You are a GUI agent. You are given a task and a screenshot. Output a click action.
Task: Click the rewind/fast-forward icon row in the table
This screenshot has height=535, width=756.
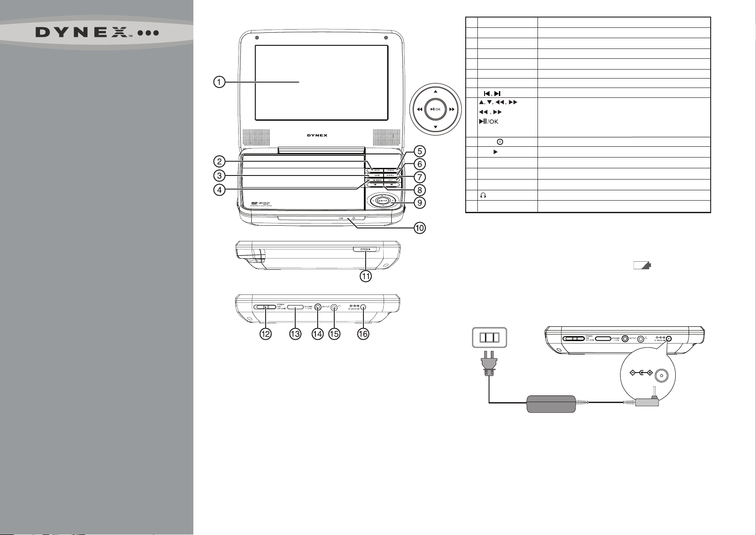pyautogui.click(x=490, y=112)
